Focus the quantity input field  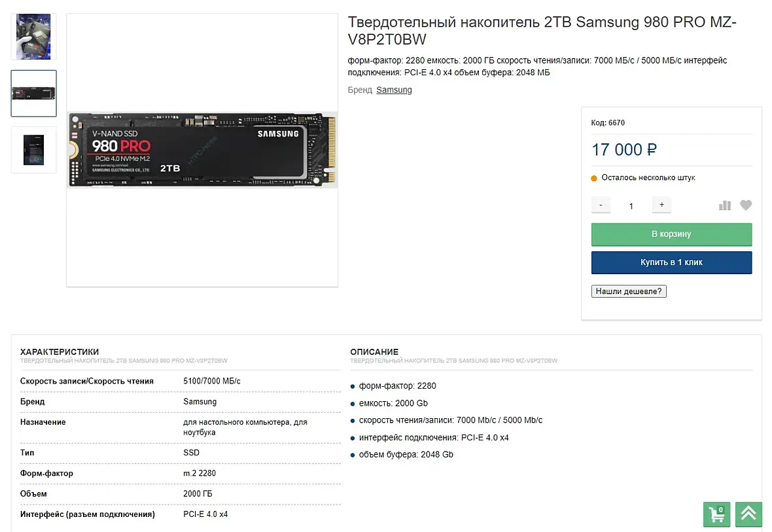tap(631, 205)
